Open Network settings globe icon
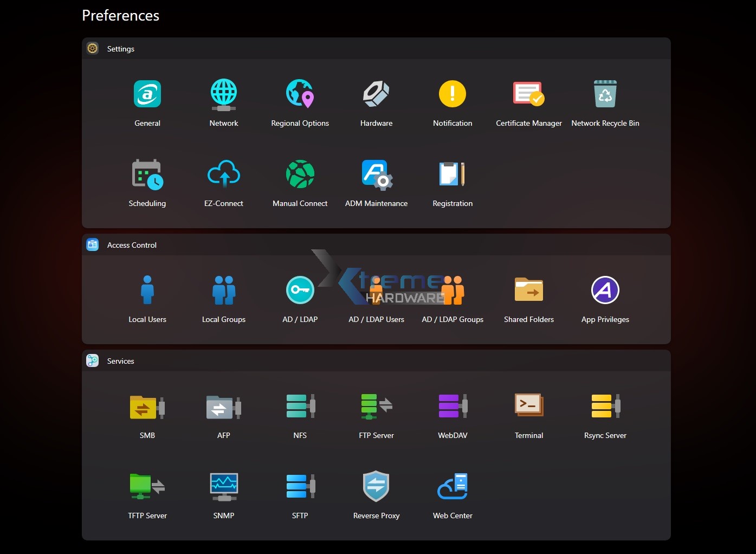Viewport: 756px width, 554px height. [x=224, y=94]
